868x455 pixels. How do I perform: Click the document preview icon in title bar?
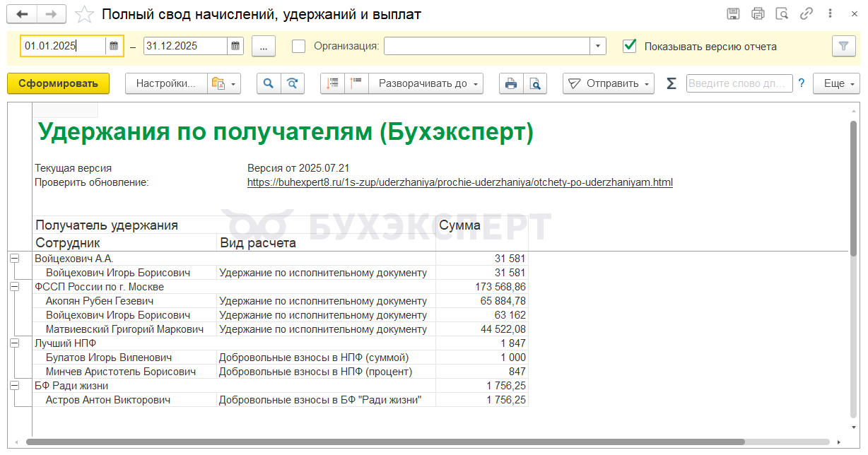point(782,14)
